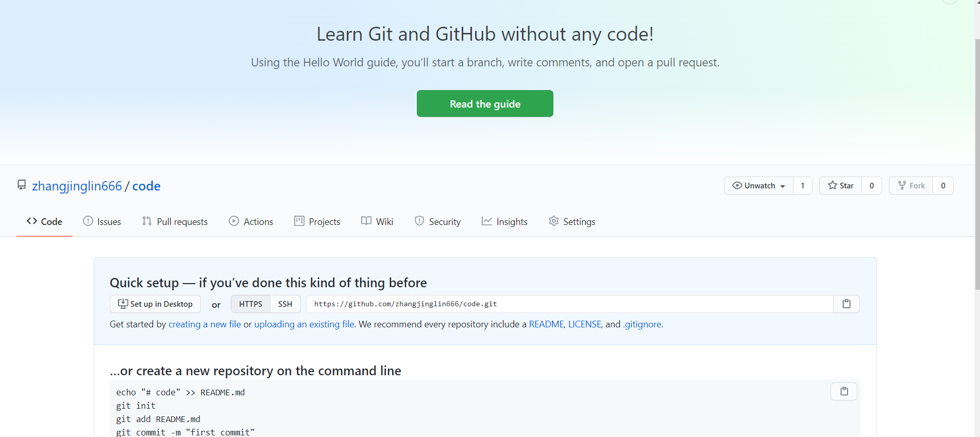Viewport: 980px width, 437px height.
Task: Open the Issues tab
Action: tap(102, 221)
